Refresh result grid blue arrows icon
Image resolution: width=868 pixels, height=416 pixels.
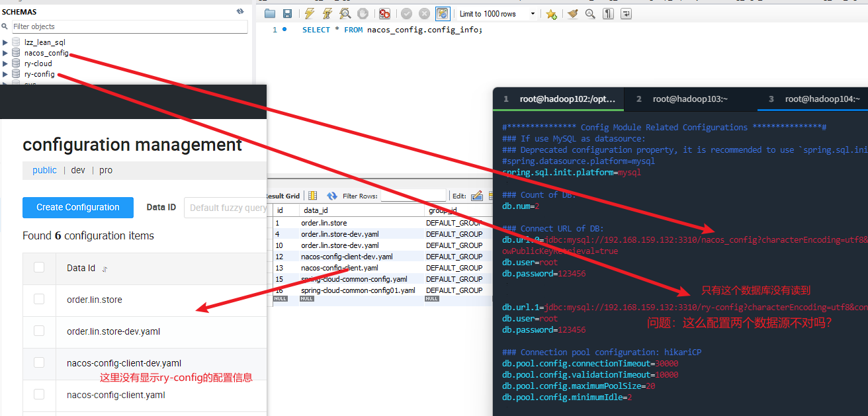pyautogui.click(x=332, y=196)
